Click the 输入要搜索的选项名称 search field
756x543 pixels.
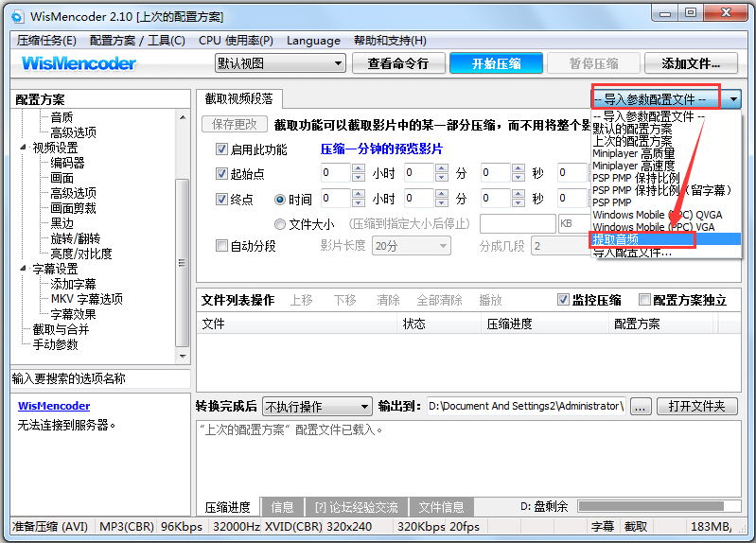[100, 378]
